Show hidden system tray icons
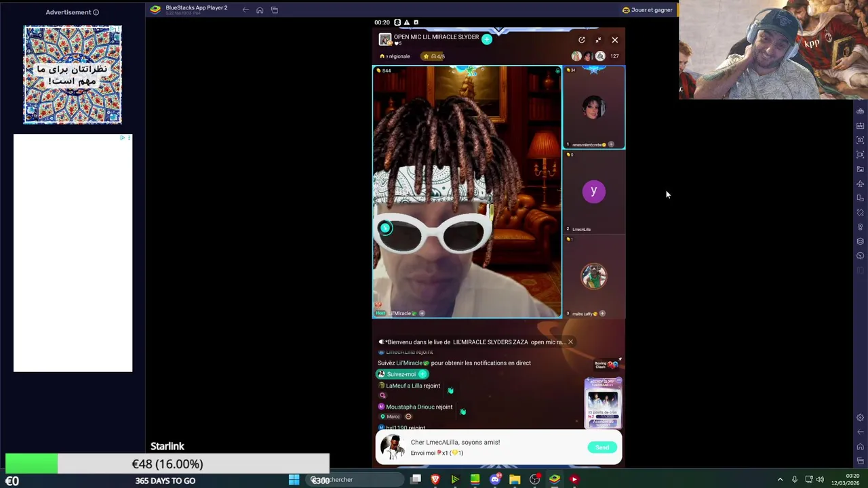Viewport: 868px width, 488px height. (x=780, y=480)
